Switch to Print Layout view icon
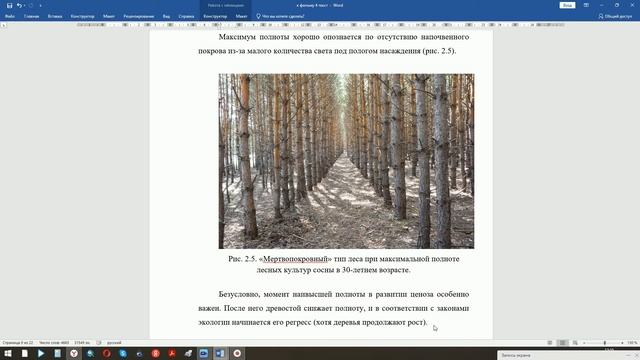Viewport: 640px width, 360px height. click(562, 343)
